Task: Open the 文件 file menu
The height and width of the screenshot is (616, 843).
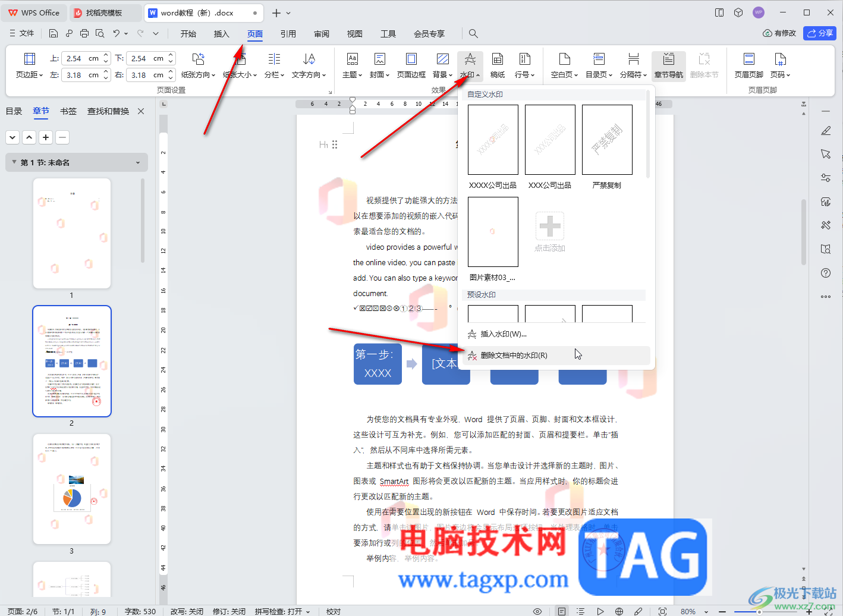Action: 22,33
